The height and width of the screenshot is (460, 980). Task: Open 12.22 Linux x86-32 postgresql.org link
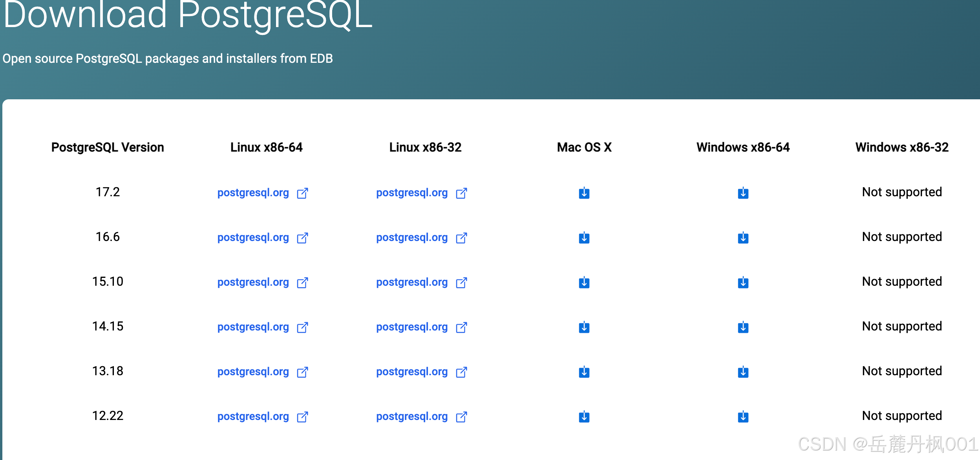point(412,417)
